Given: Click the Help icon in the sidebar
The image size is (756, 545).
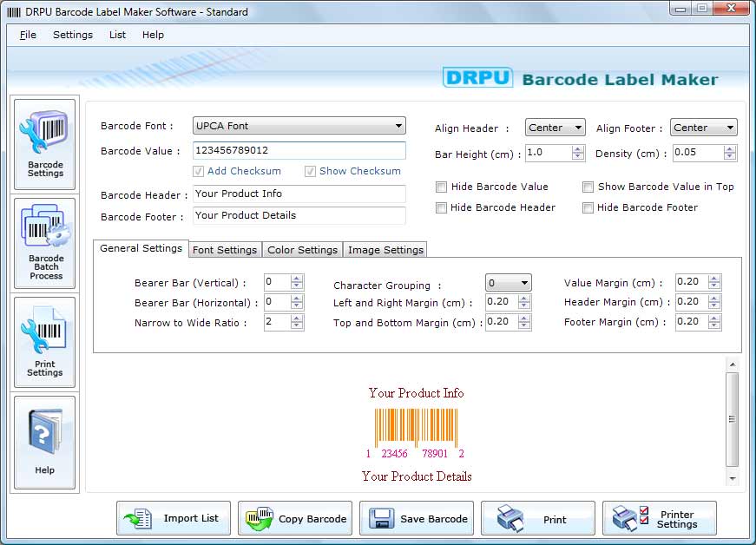Looking at the screenshot, I should pos(44,441).
